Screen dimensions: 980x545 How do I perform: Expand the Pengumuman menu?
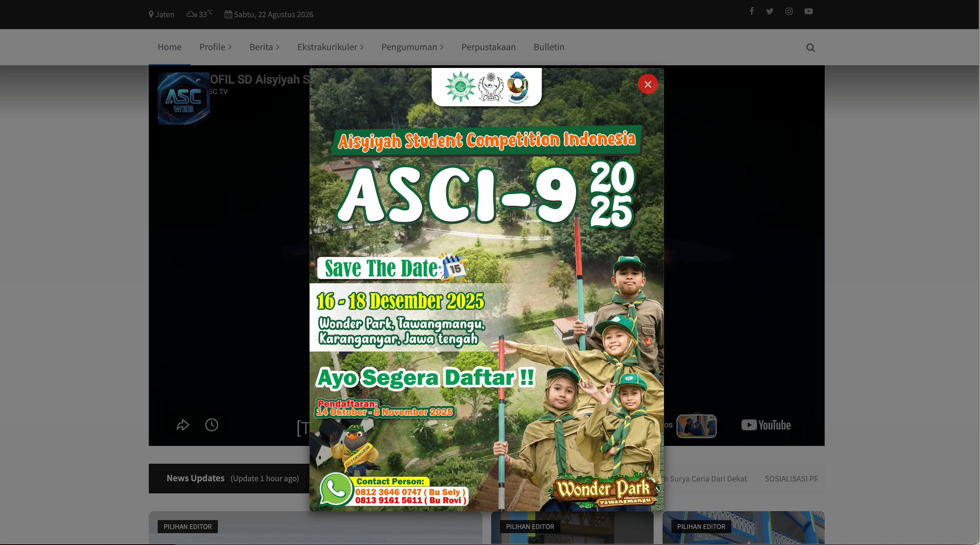click(x=412, y=47)
